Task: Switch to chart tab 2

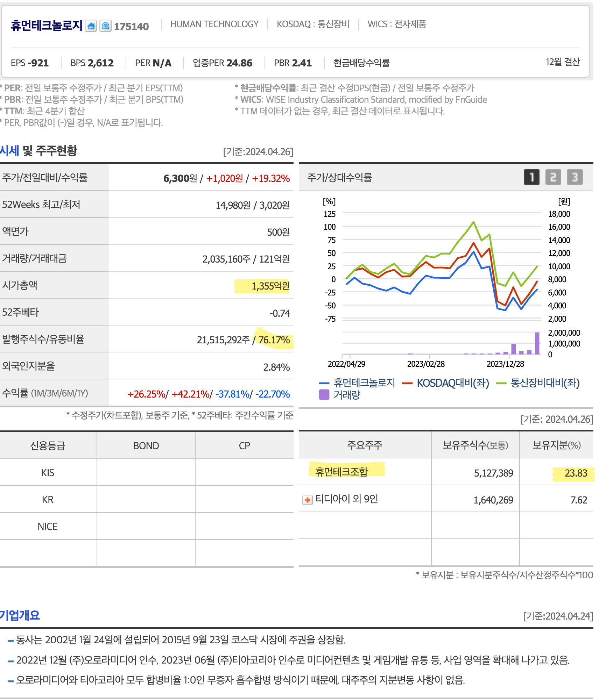Action: click(x=553, y=177)
